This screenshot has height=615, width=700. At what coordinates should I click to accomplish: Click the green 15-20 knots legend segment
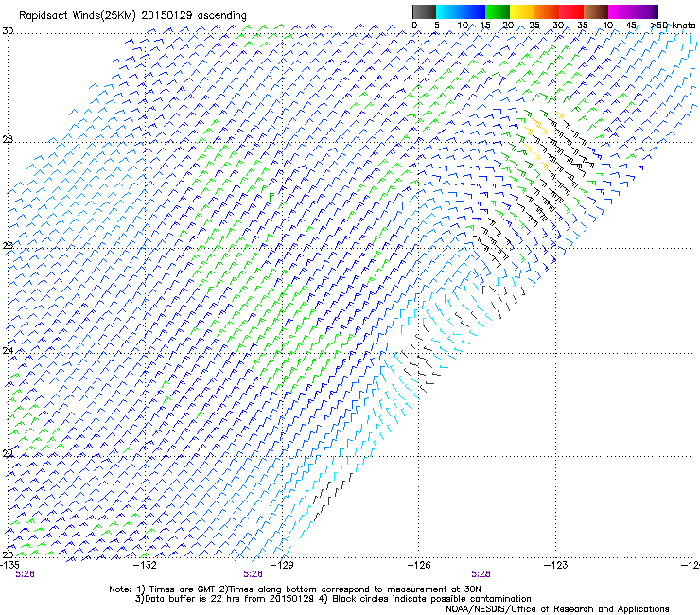[x=498, y=11]
